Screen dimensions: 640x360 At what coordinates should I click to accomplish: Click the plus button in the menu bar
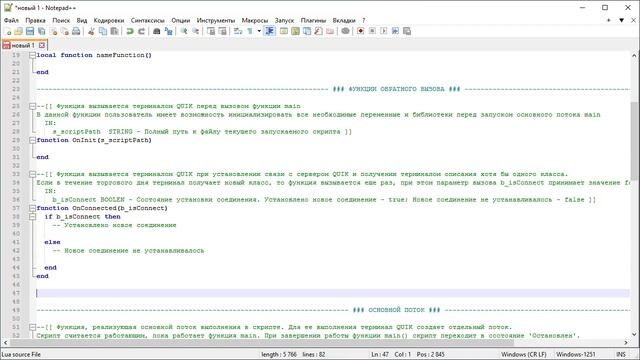point(608,20)
